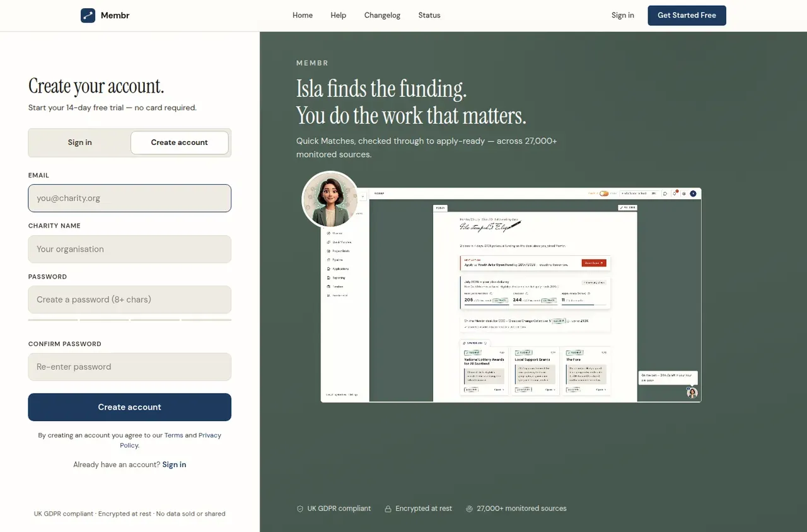Click the 'No data sold or shared' footer text

[190, 514]
